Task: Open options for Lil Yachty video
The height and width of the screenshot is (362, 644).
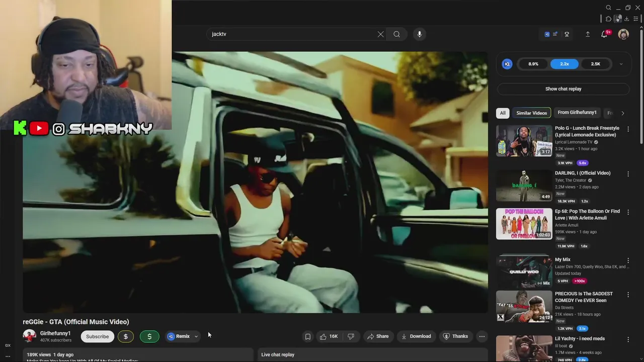Action: pos(628,339)
